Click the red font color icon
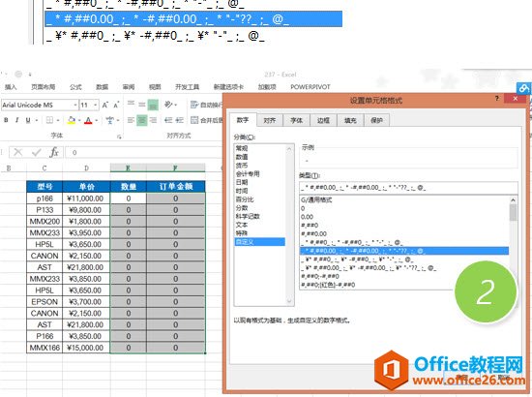 [88, 120]
